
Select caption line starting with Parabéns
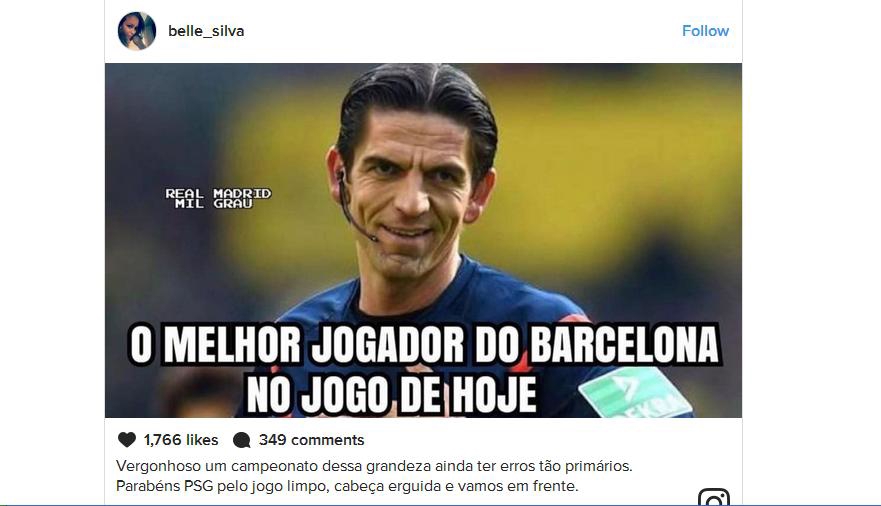coord(347,486)
